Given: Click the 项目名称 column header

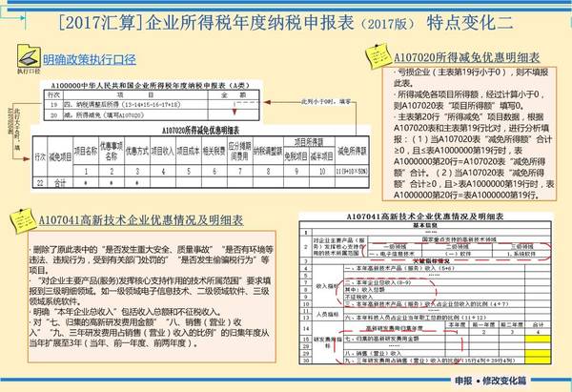Looking at the screenshot, I should click(x=86, y=151).
